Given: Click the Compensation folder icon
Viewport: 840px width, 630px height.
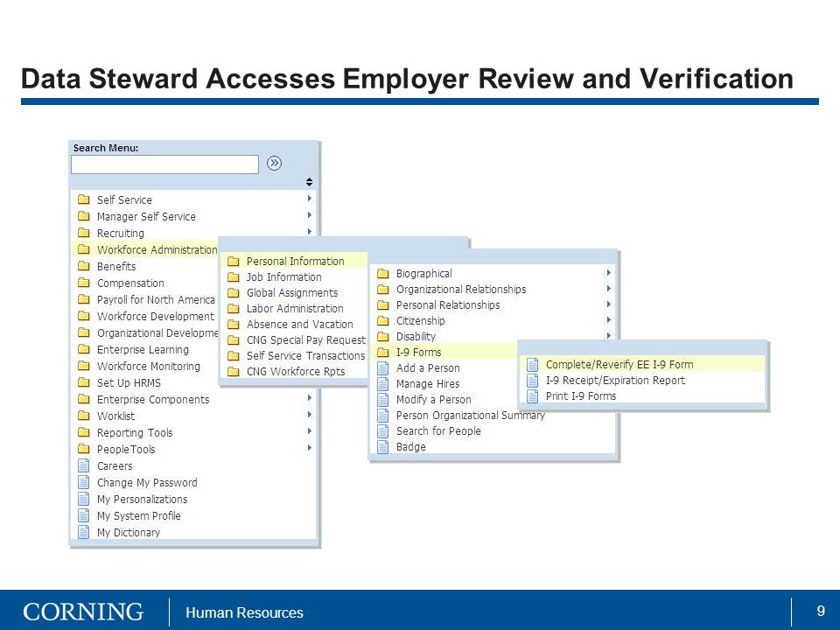Looking at the screenshot, I should (84, 283).
